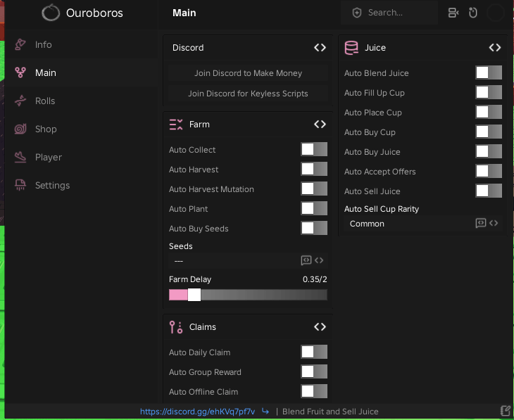This screenshot has height=420, width=514.
Task: Turn on Auto Place Cup
Action: click(x=489, y=112)
